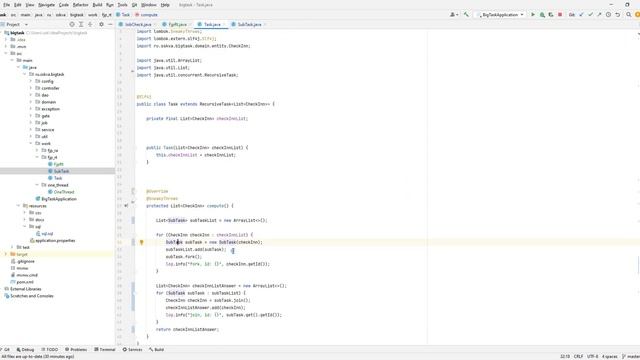Expand the controller package
The width and height of the screenshot is (640, 360).
31,88
